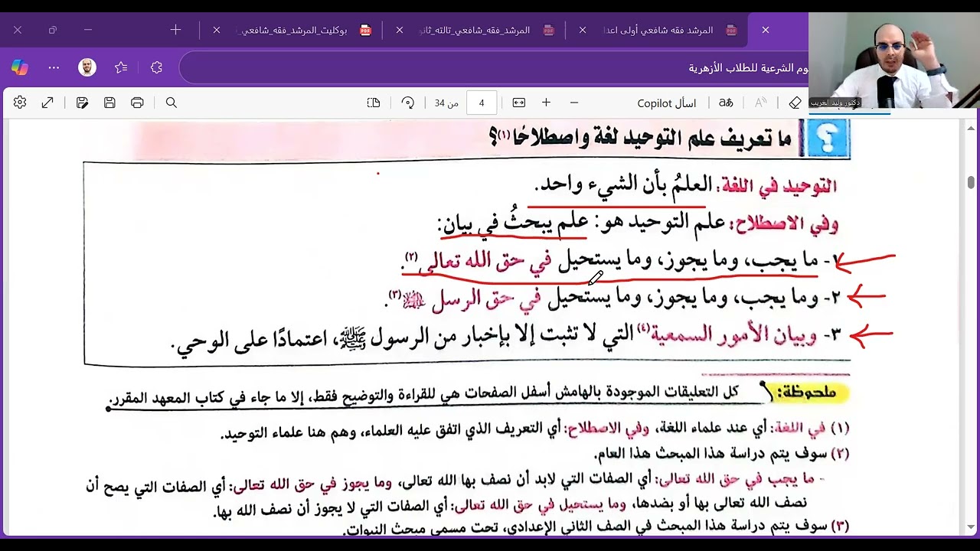The image size is (980, 551).
Task: Close the بوكليت_المرشد_فقه_شافعي tab
Action: click(217, 30)
